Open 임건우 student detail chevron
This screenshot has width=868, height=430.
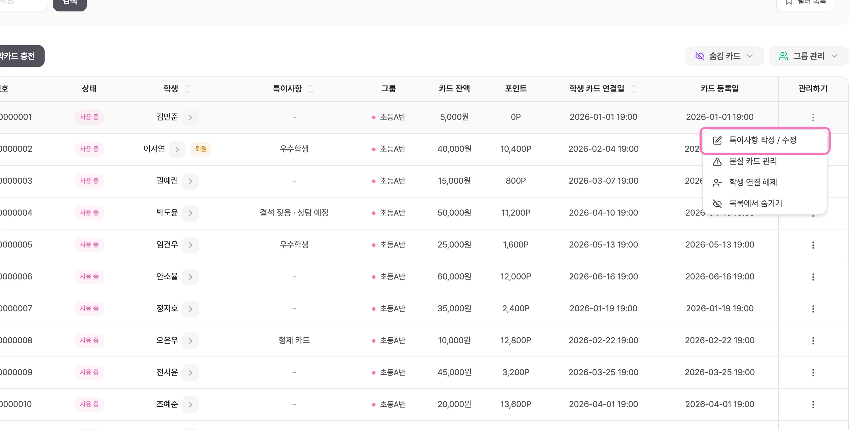tap(190, 245)
